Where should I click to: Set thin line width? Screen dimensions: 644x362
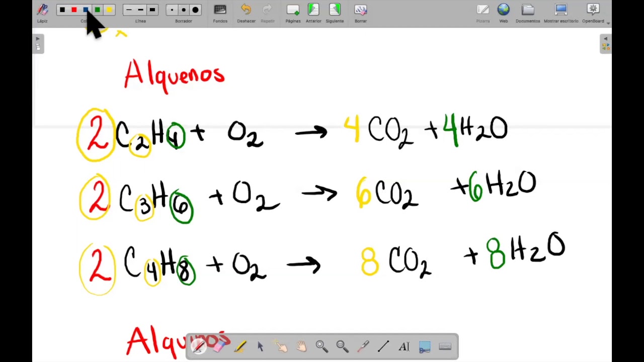pyautogui.click(x=129, y=10)
